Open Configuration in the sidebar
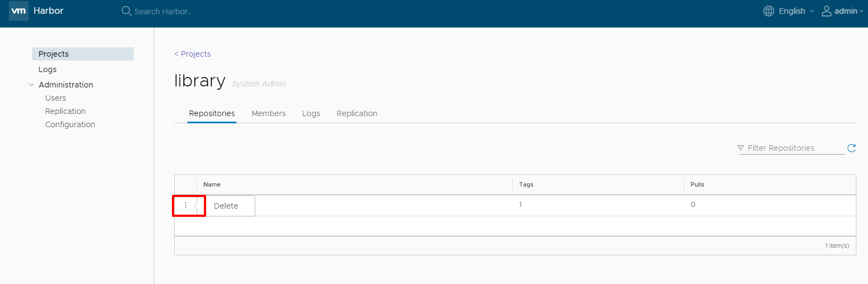Screen dimensions: 868x284 [x=70, y=124]
